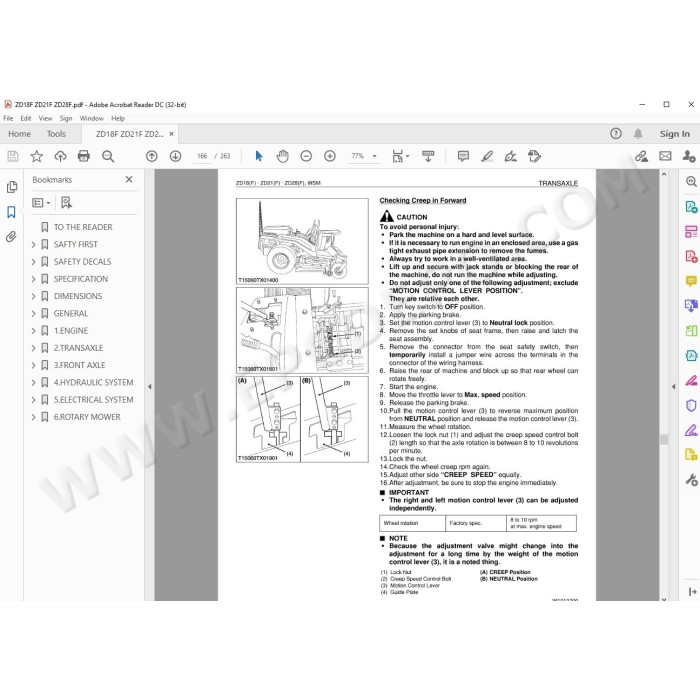This screenshot has height=700, width=700.
Task: Select the highlight text pen
Action: (487, 156)
